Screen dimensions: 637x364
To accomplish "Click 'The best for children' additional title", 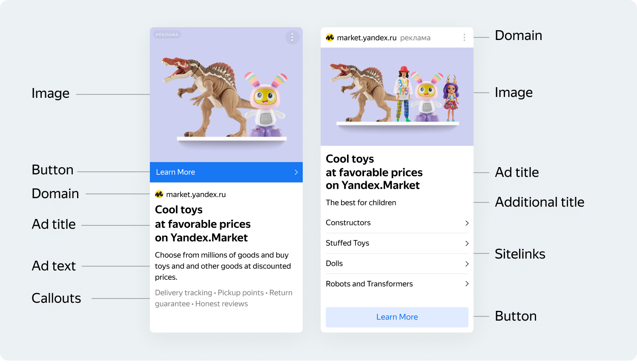I will point(361,203).
